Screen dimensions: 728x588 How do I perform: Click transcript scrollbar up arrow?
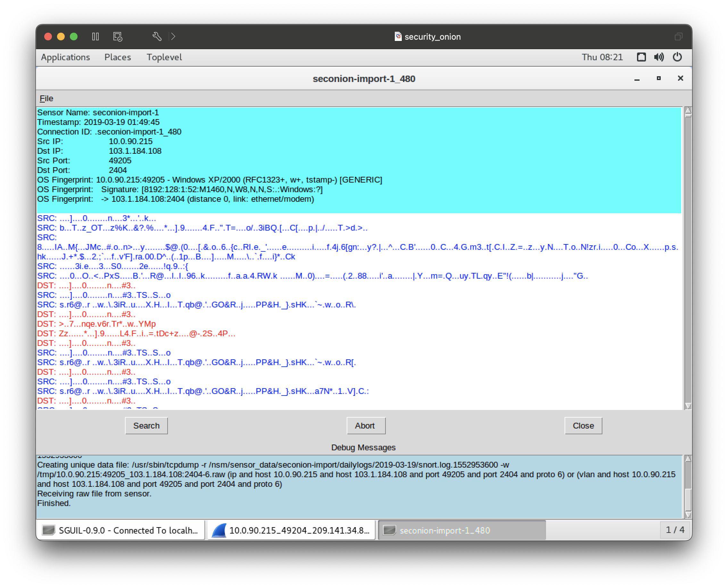point(688,110)
